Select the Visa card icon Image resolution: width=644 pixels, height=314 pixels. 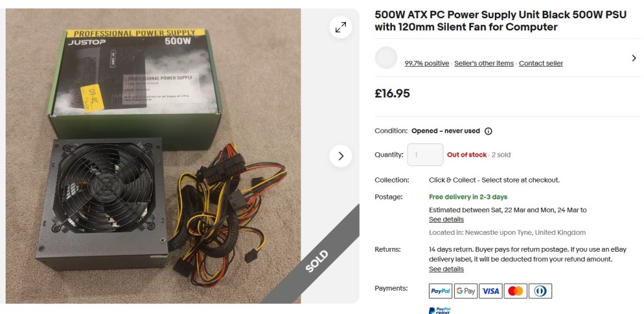491,291
